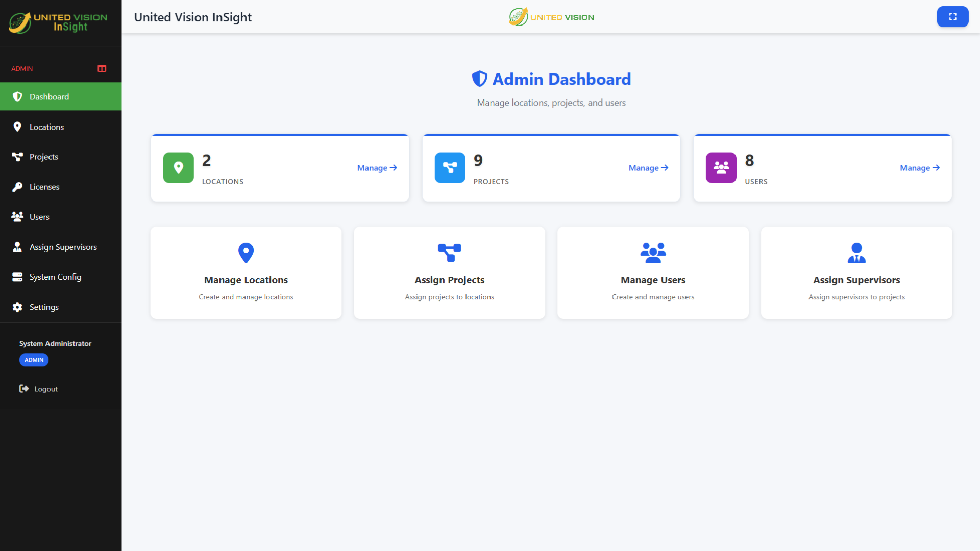
Task: Click Manage link on Users card
Action: (x=920, y=168)
